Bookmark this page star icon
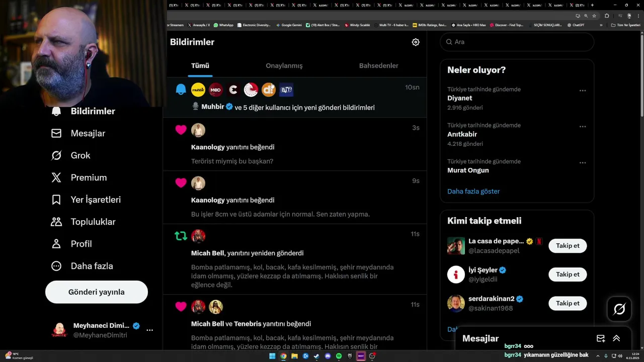The width and height of the screenshot is (644, 362). (x=594, y=16)
